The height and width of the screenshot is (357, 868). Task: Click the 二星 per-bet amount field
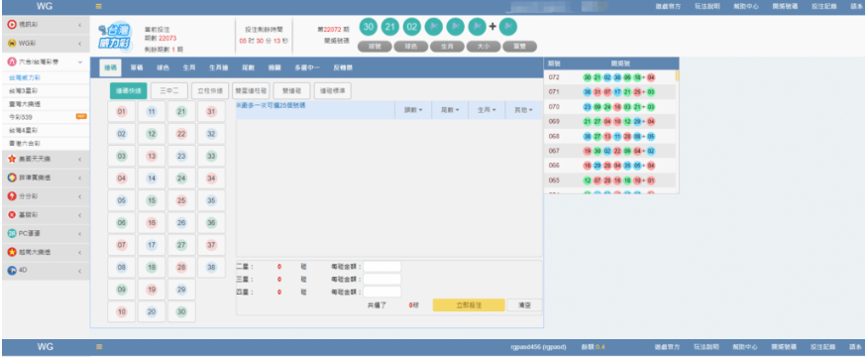(x=381, y=267)
